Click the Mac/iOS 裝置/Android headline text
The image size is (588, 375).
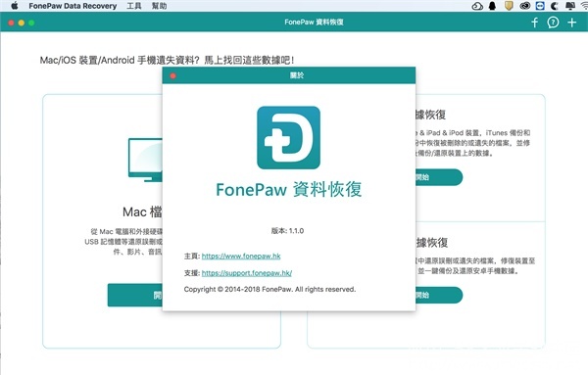(x=167, y=60)
